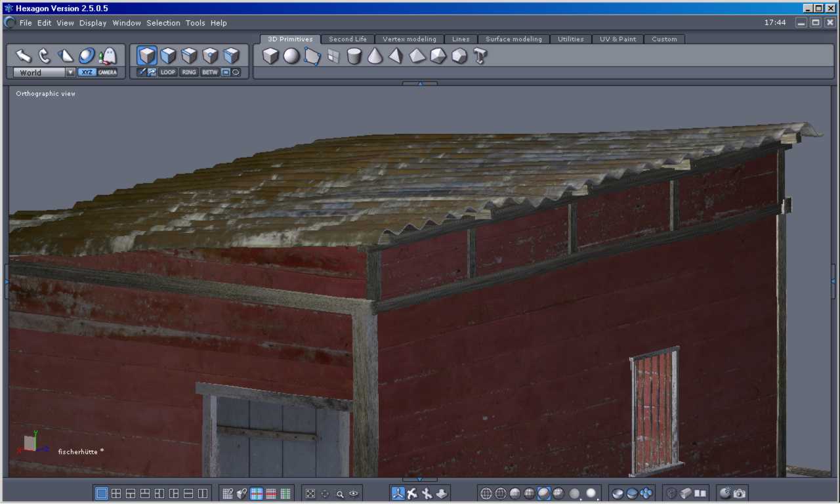Enable rectangle selection mode

pyautogui.click(x=226, y=72)
